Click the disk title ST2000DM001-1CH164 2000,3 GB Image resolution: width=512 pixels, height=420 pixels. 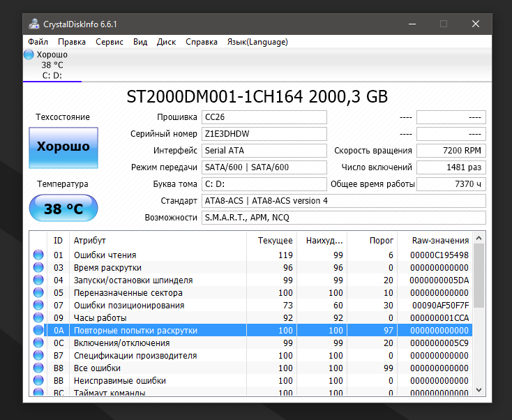click(x=257, y=97)
